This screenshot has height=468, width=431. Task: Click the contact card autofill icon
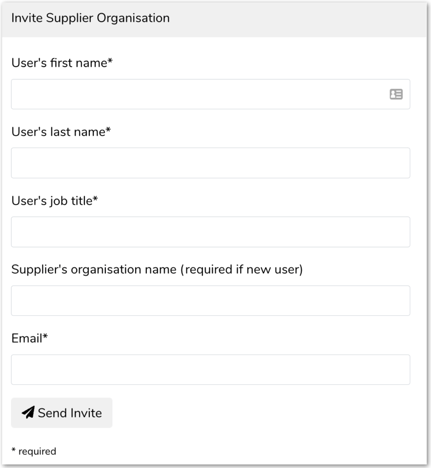(396, 94)
